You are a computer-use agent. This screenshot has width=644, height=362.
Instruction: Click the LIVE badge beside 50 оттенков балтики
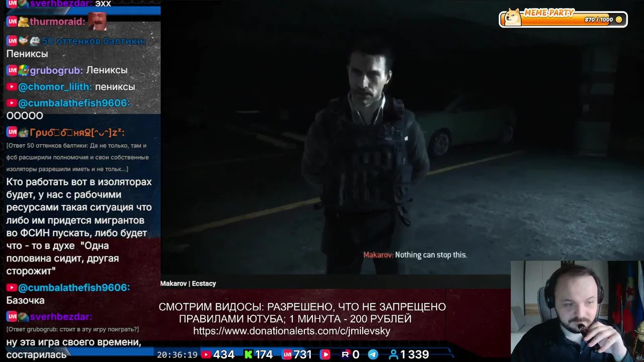(x=12, y=41)
